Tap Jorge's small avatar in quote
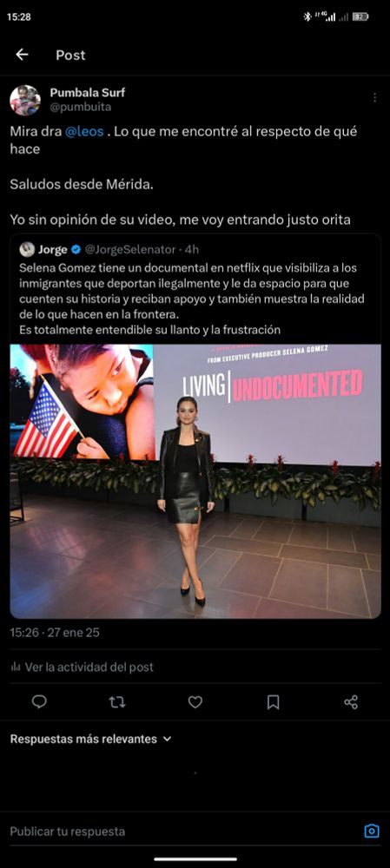 coord(27,250)
